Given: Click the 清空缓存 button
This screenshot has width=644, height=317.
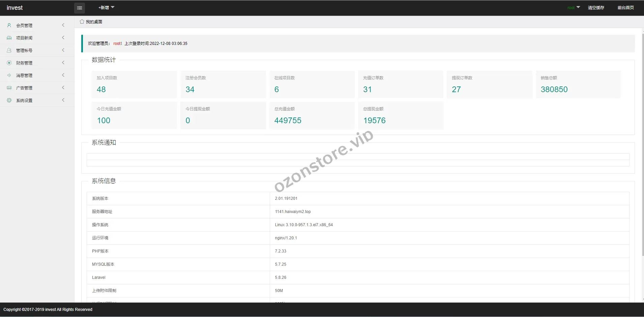Looking at the screenshot, I should click(596, 7).
